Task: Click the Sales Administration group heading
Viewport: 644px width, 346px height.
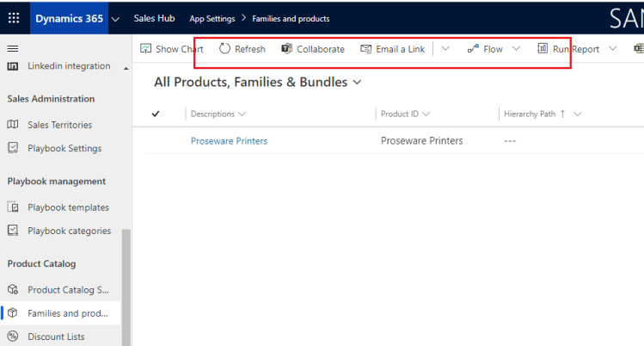Action: 51,99
